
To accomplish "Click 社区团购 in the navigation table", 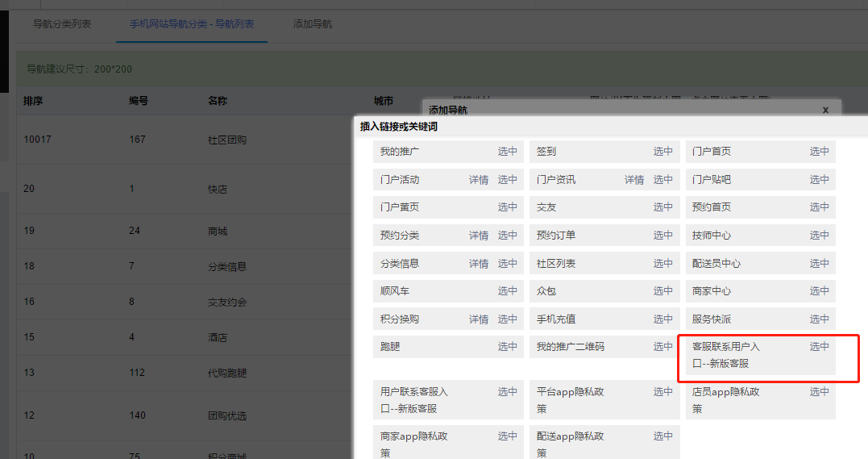I will [x=227, y=140].
